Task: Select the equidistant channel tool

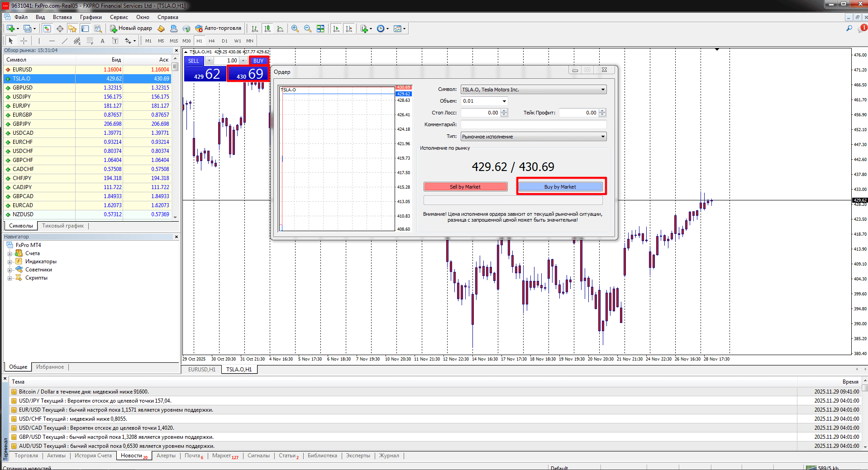Action: point(77,41)
